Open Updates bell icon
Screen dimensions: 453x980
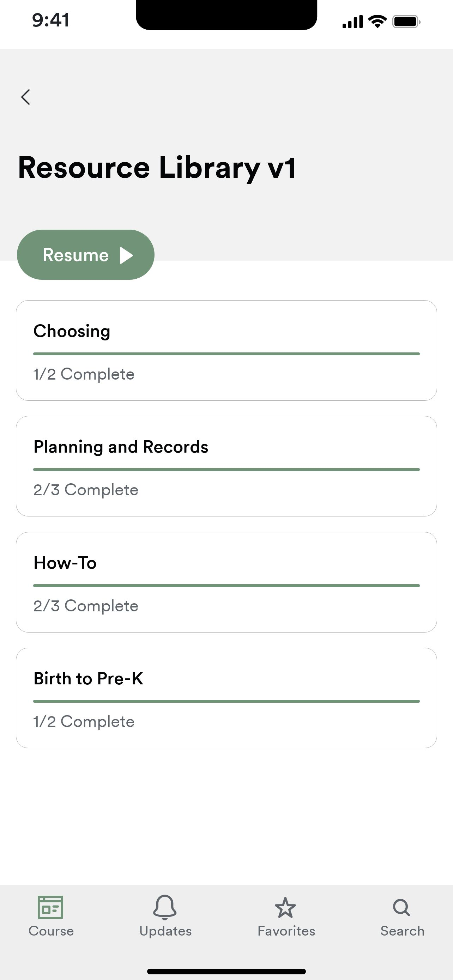(165, 907)
